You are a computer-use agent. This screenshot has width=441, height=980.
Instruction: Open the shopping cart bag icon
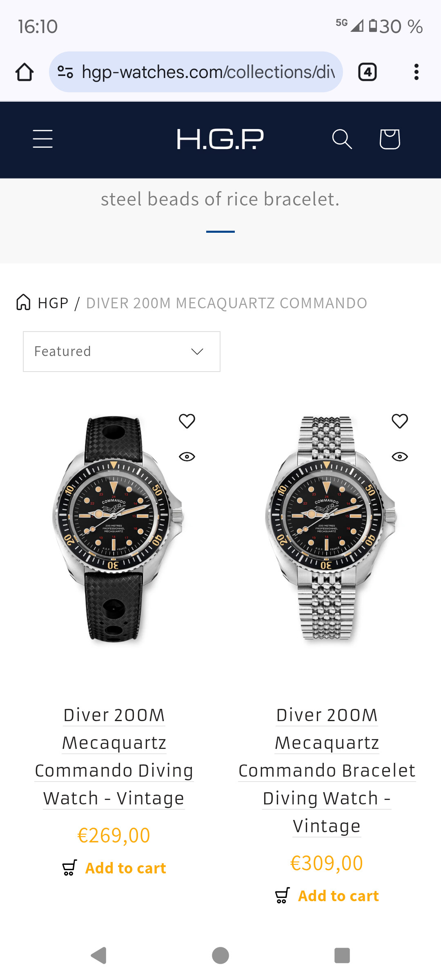pyautogui.click(x=390, y=139)
